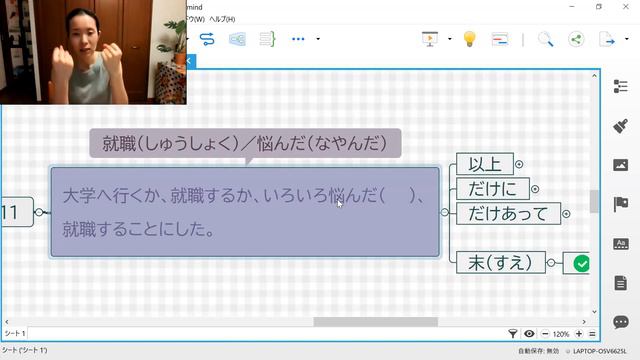Select the だけに answer topic
The width and height of the screenshot is (640, 360).
coord(493,189)
